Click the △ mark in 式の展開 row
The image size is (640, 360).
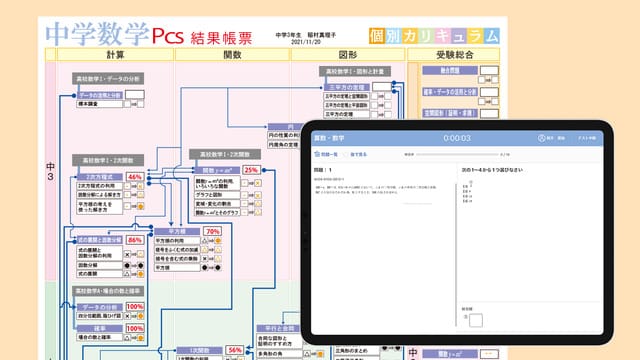(x=127, y=274)
